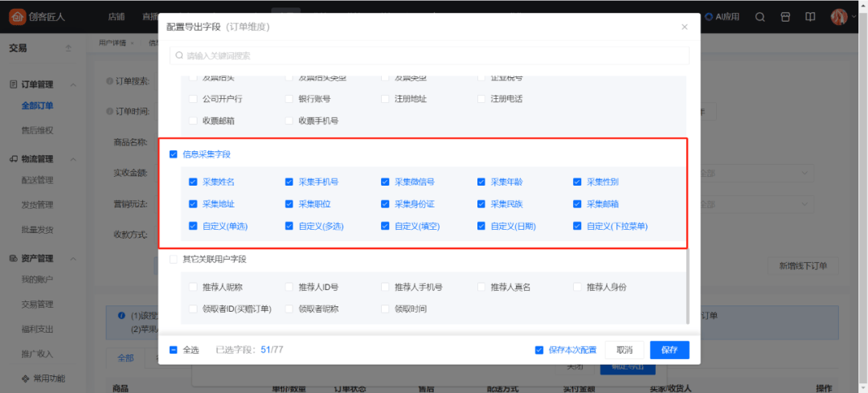This screenshot has width=868, height=393.
Task: Check the 推荐人昵称 checkbox
Action: coord(193,287)
